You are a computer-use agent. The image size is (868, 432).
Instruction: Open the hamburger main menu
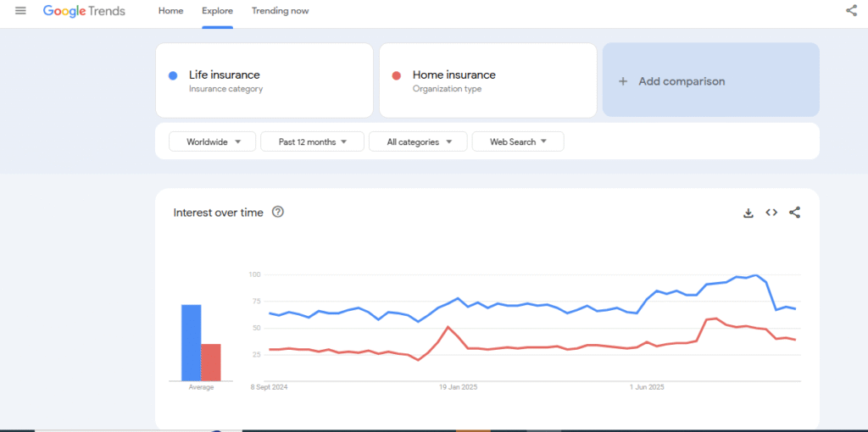[x=20, y=11]
